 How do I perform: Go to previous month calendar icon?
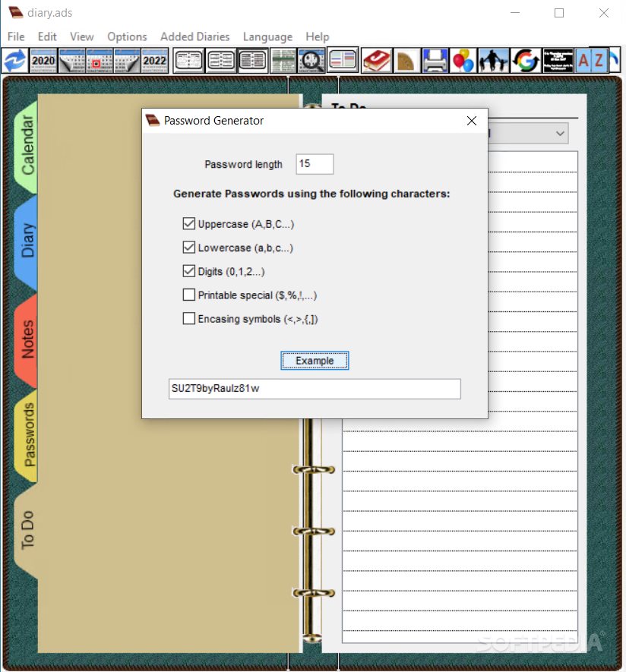tap(72, 61)
